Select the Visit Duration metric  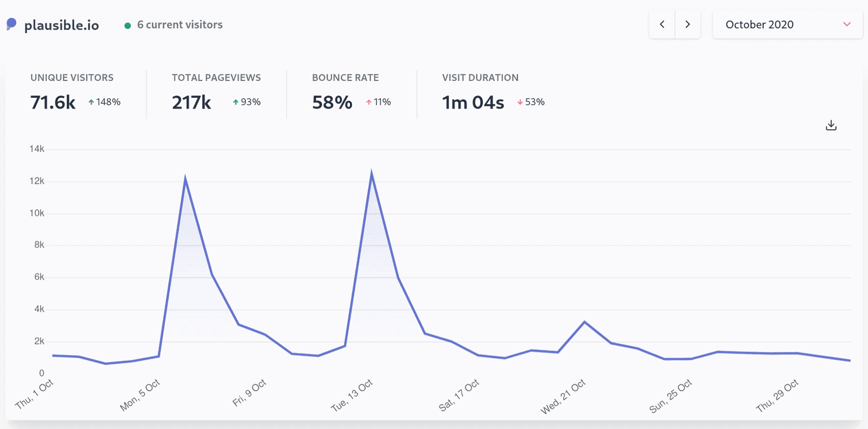pos(480,78)
